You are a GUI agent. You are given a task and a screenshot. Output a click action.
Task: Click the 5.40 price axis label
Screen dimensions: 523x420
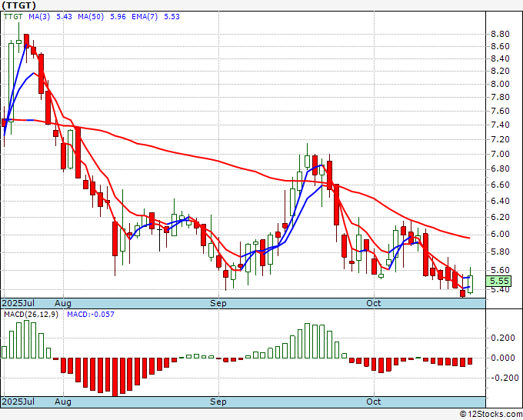[x=500, y=289]
